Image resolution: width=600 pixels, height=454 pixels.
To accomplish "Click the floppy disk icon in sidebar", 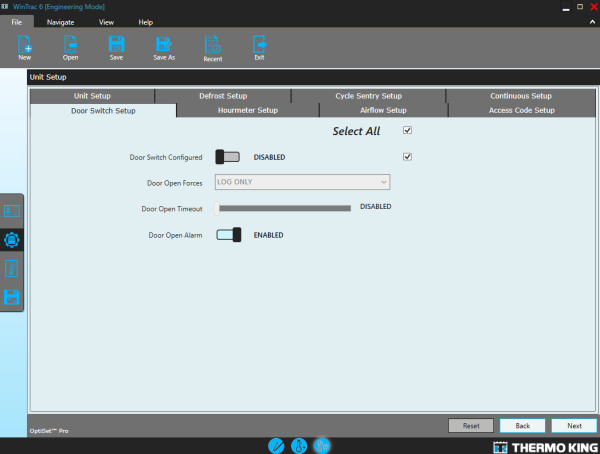I will pos(12,297).
